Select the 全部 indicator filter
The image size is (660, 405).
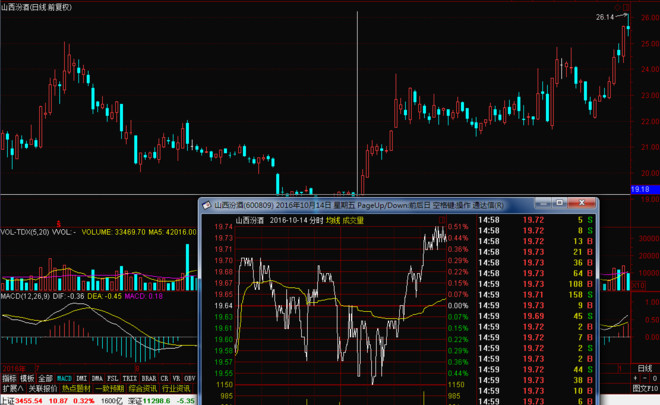coord(45,378)
